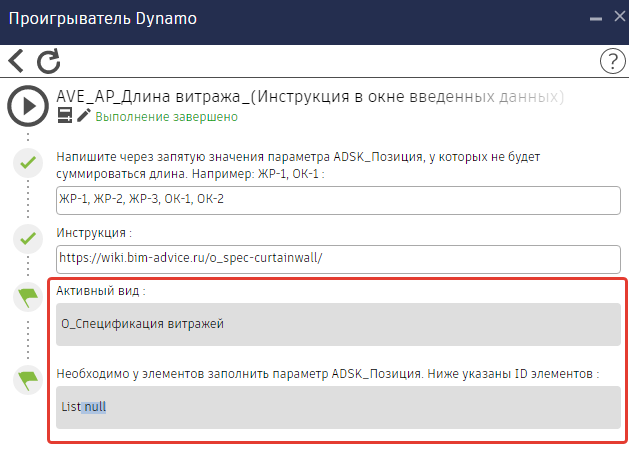Click the Выполнение завершено status text

166,116
